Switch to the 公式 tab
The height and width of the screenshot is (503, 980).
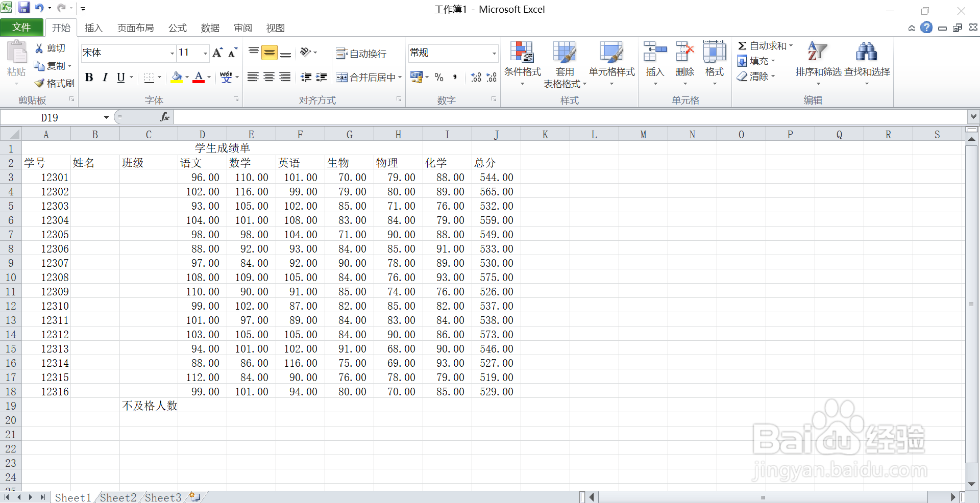click(178, 28)
